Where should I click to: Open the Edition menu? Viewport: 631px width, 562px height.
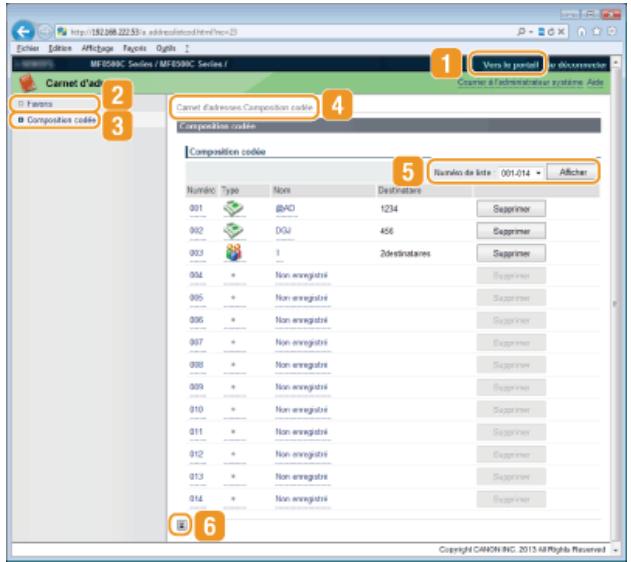[60, 48]
